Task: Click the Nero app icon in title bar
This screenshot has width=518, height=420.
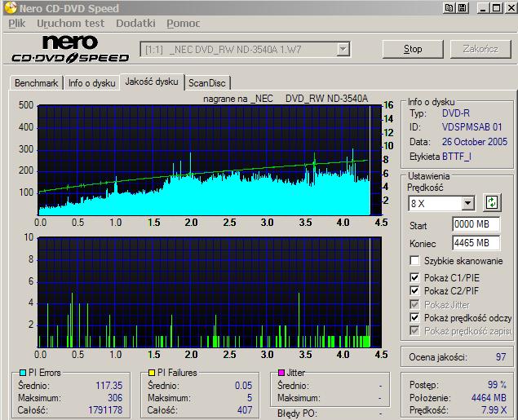Action: tap(11, 7)
